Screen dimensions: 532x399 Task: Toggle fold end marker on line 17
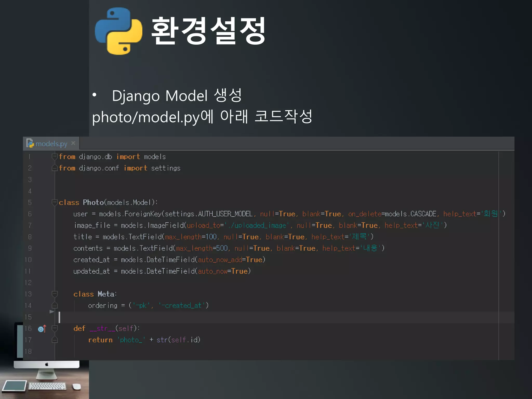click(x=55, y=340)
